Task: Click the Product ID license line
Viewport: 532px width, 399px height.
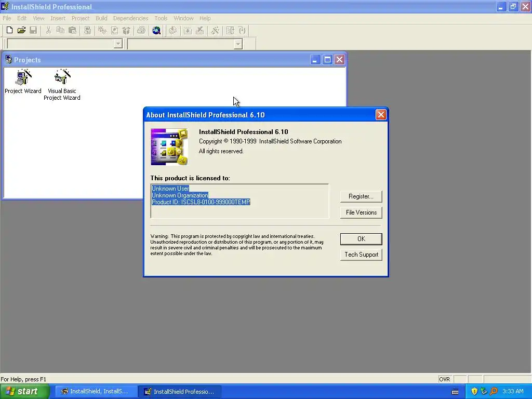Action: point(201,202)
